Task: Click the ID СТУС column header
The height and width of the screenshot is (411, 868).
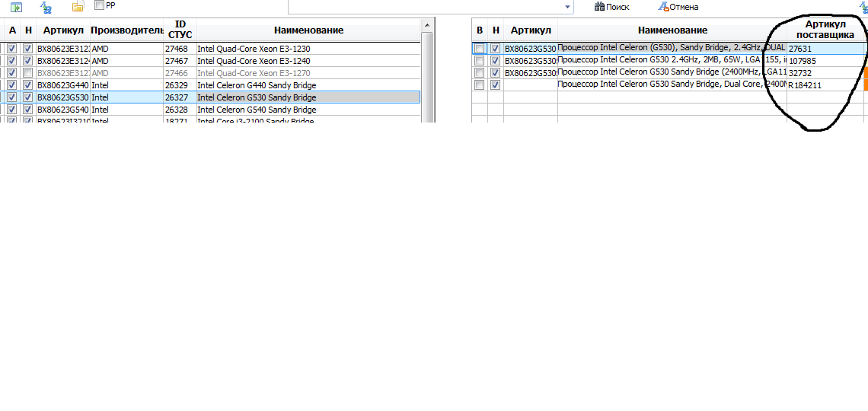Action: coord(180,30)
